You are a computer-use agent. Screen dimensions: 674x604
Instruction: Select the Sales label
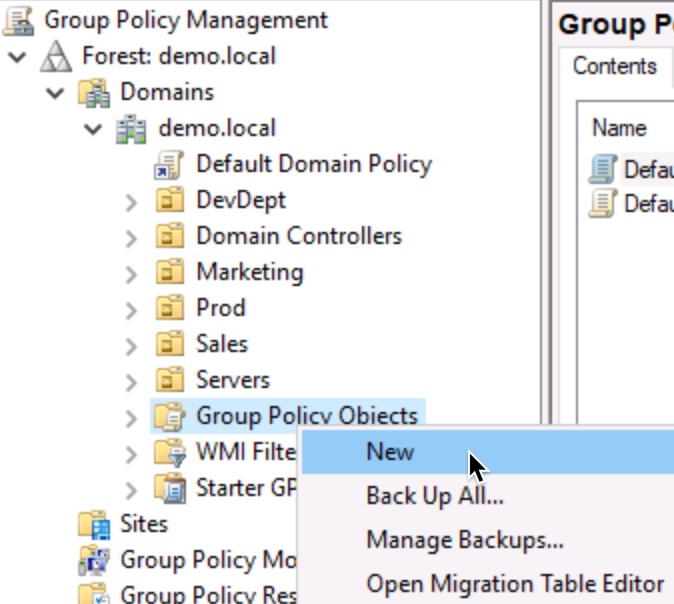pyautogui.click(x=222, y=344)
